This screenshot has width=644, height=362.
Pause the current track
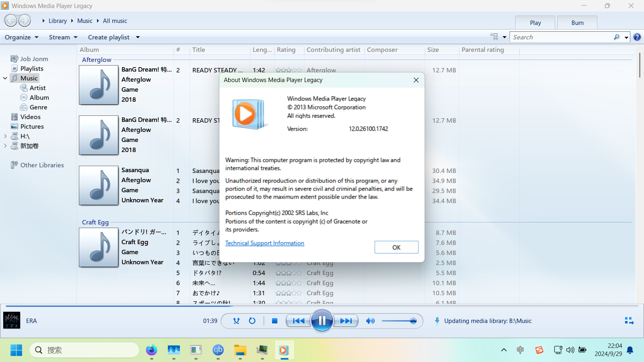click(322, 321)
